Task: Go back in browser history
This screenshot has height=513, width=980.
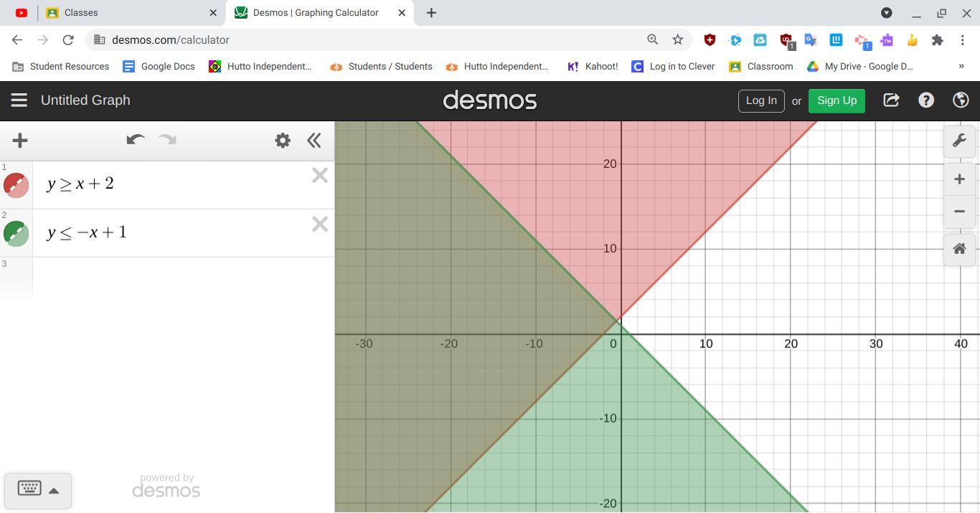Action: tap(17, 40)
